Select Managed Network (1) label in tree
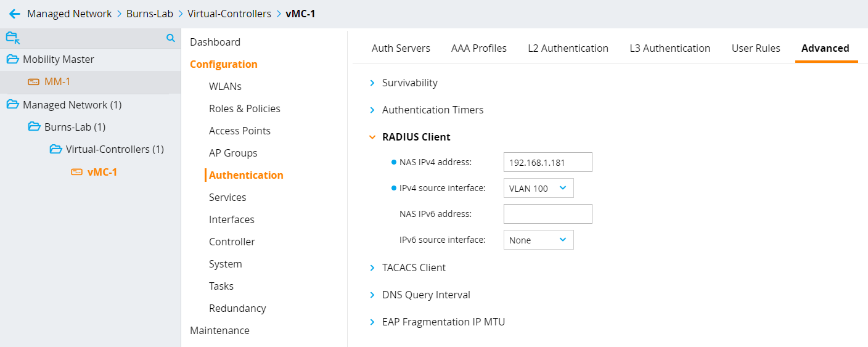Image resolution: width=868 pixels, height=347 pixels. coord(72,105)
